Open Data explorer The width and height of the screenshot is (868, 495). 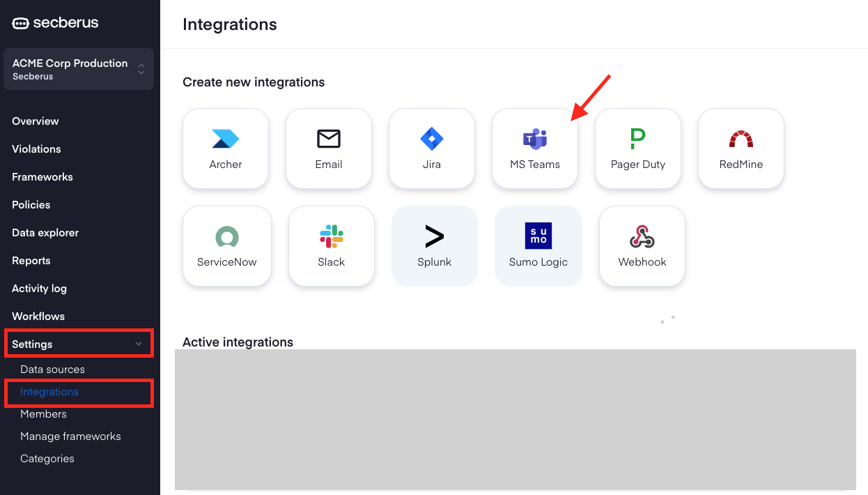[x=45, y=233]
